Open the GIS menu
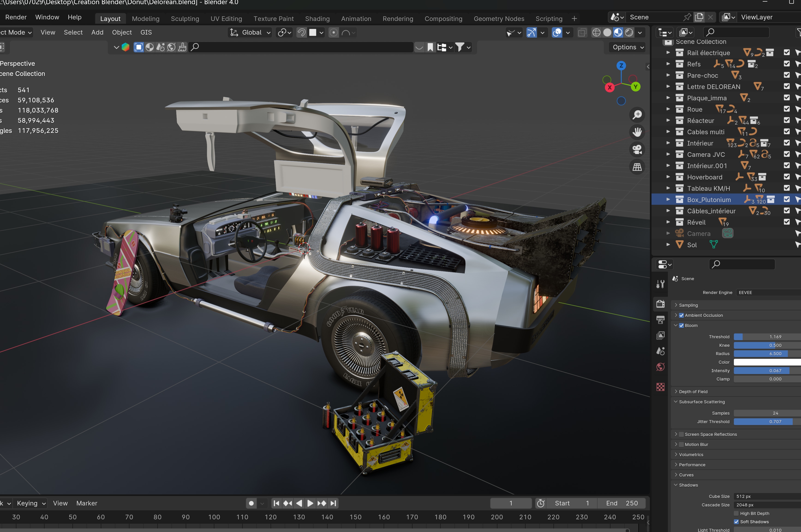 146,32
